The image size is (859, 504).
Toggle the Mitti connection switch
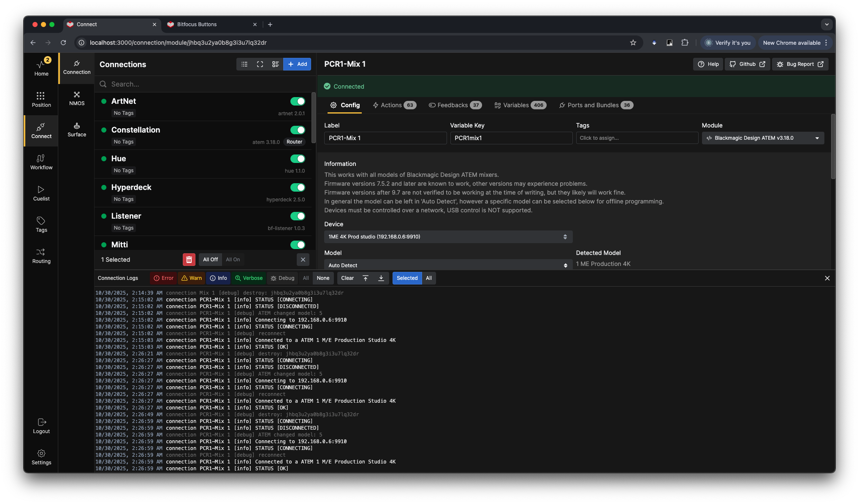click(x=298, y=245)
